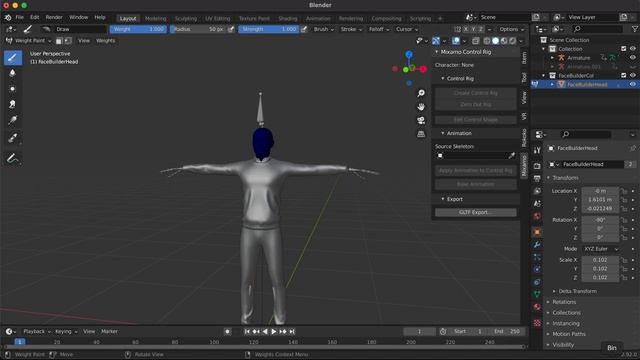Select the Annotate tool
Image resolution: width=640 pixels, height=360 pixels.
(13, 158)
